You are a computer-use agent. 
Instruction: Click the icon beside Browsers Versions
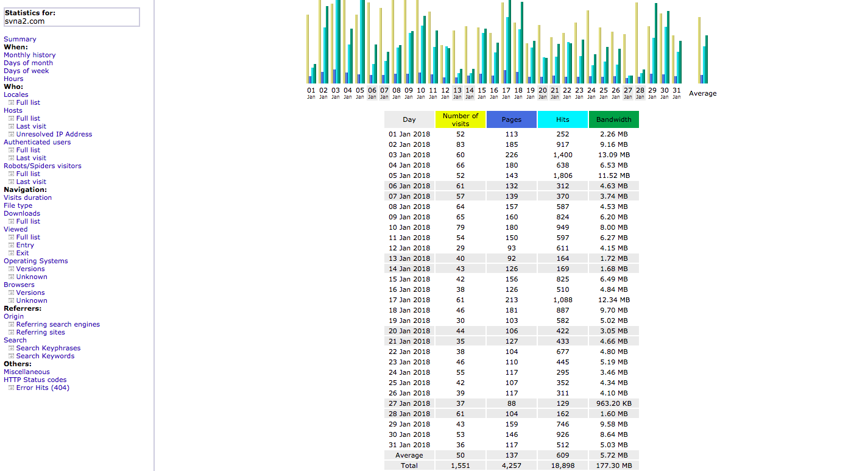pos(11,292)
